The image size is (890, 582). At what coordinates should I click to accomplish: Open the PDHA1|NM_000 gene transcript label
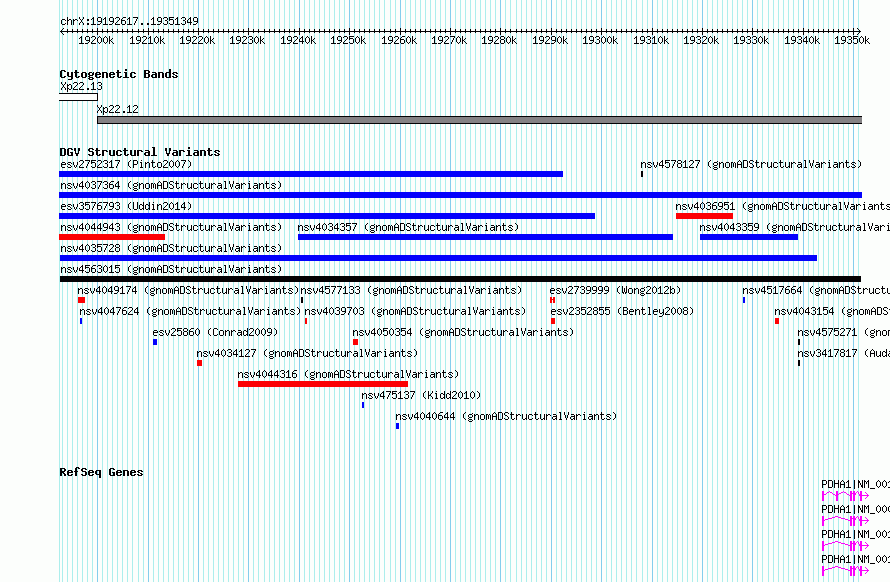click(855, 509)
